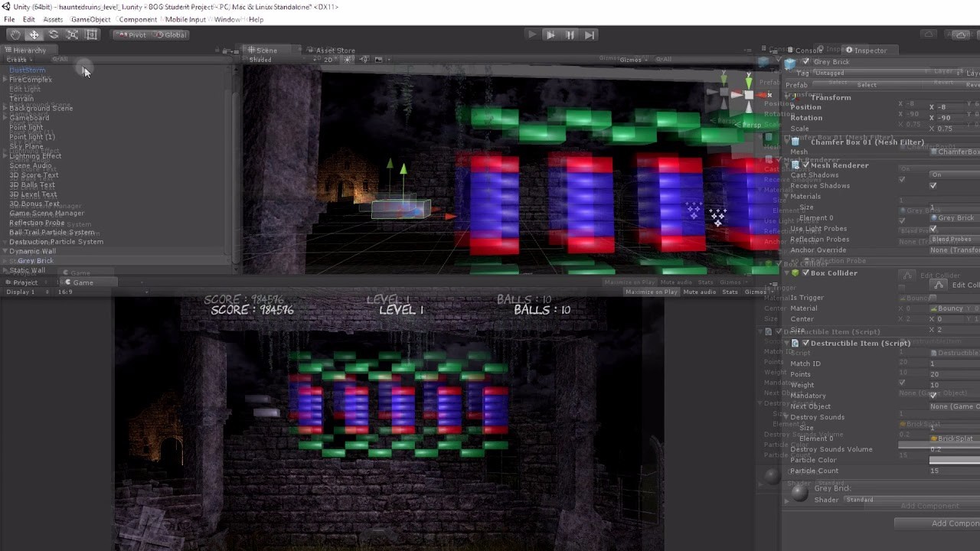Open the Help menu

(256, 19)
